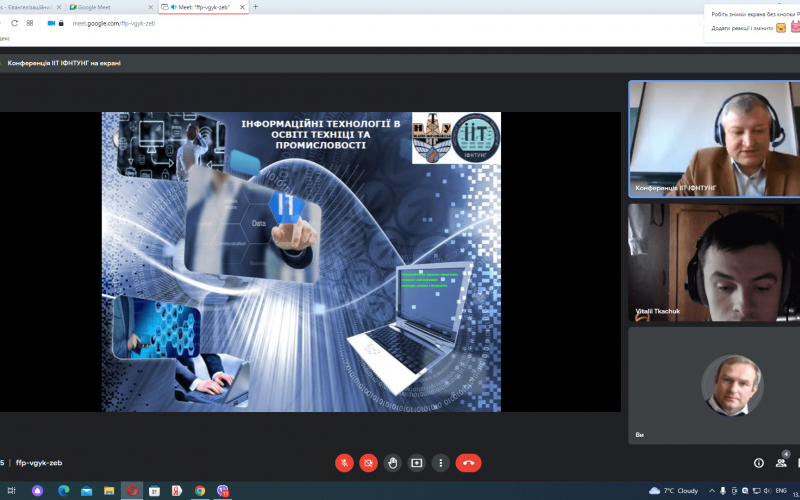
Task: Open the meeting details info icon
Action: 759,463
